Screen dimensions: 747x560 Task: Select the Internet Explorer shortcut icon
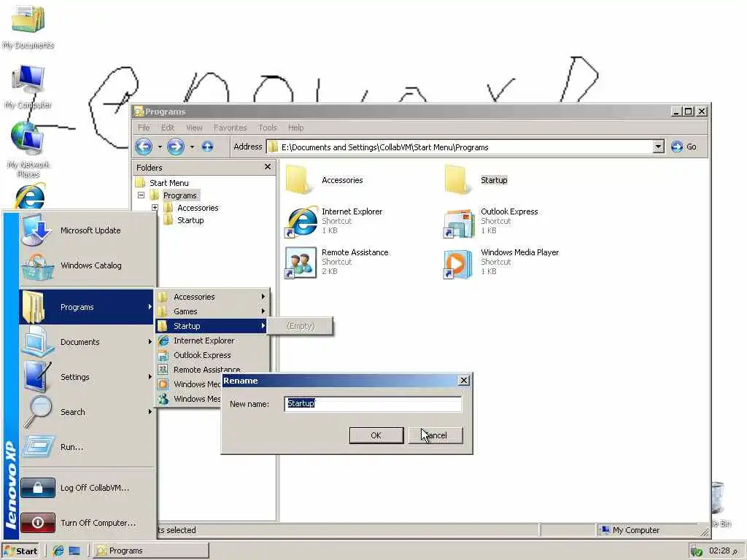coord(301,221)
